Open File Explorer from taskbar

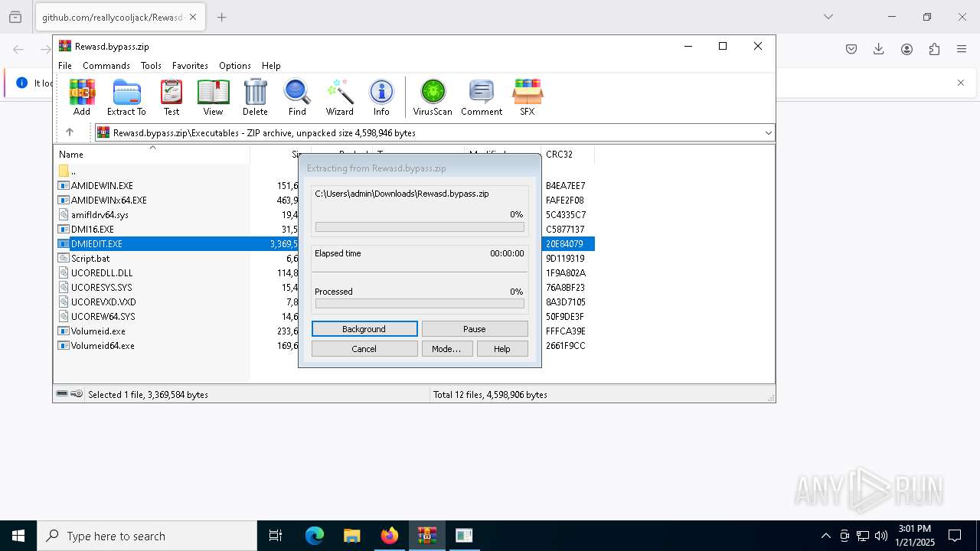(x=351, y=536)
